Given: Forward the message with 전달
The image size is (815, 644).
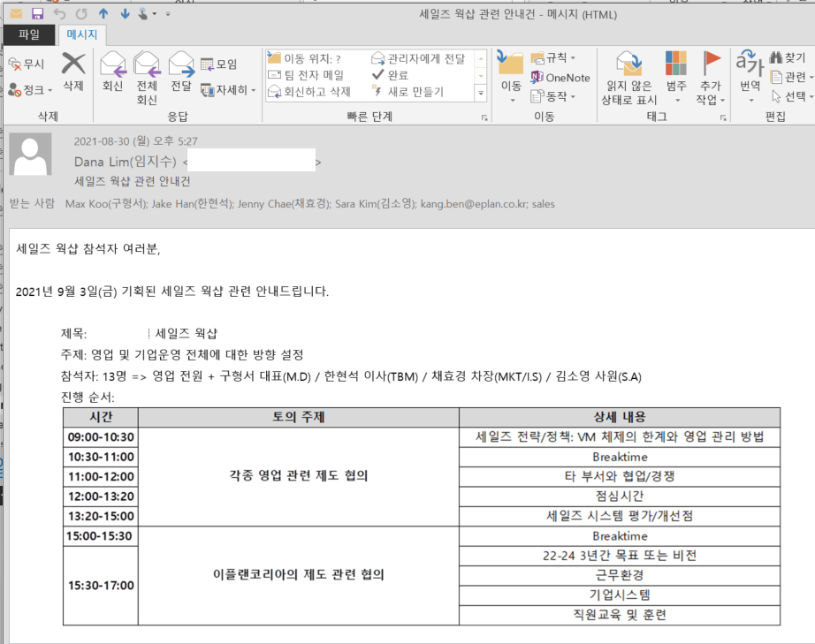Looking at the screenshot, I should tap(181, 72).
